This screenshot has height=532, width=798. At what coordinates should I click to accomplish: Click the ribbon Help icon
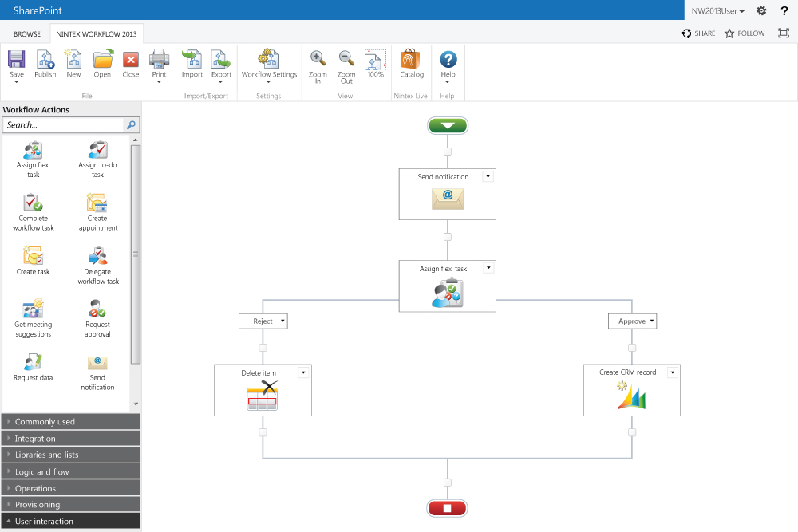tap(448, 60)
